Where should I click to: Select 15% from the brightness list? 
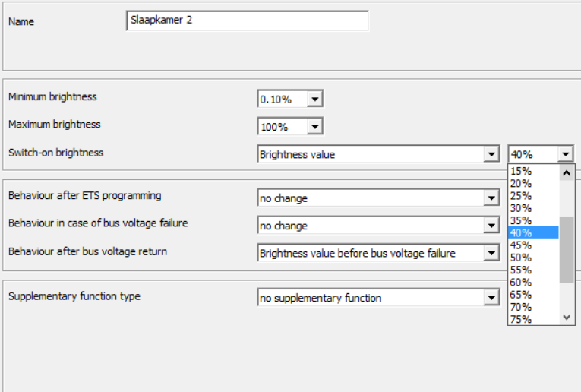click(532, 171)
